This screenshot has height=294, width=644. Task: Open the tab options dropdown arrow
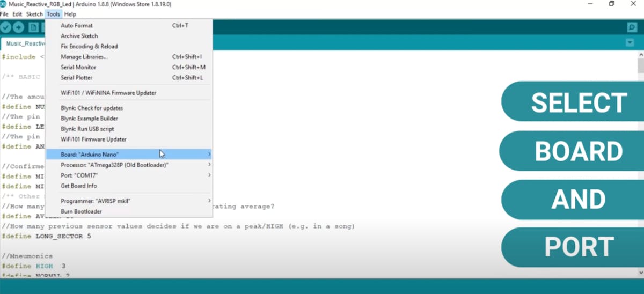click(630, 42)
